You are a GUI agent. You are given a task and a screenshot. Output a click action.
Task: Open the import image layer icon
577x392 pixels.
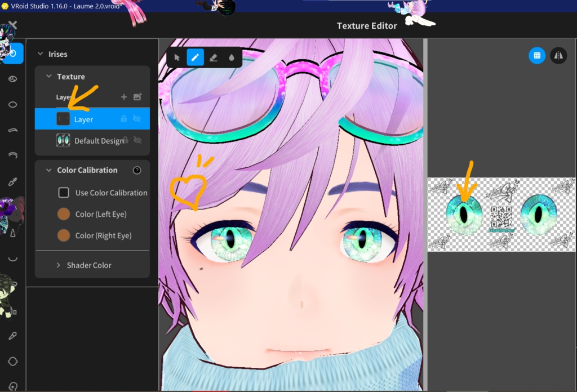pyautogui.click(x=137, y=97)
